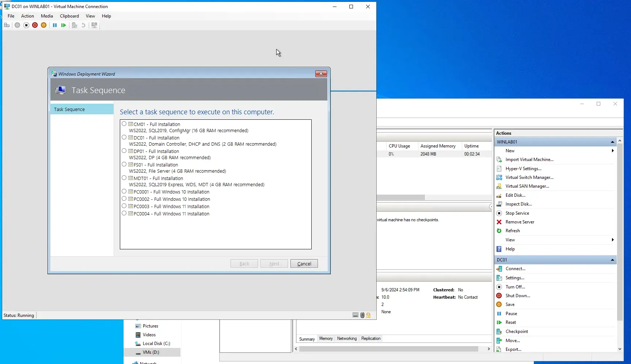Switch to the Replication tab

(x=371, y=338)
